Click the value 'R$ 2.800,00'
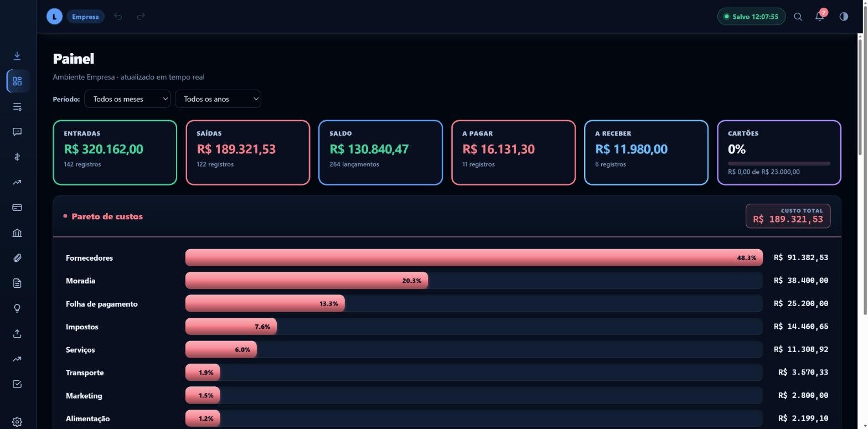Image resolution: width=868 pixels, height=429 pixels. tap(803, 395)
